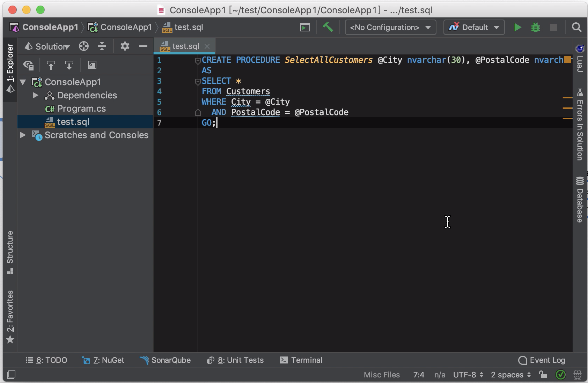
Task: Open the 8: Unit Tests window
Action: point(235,360)
